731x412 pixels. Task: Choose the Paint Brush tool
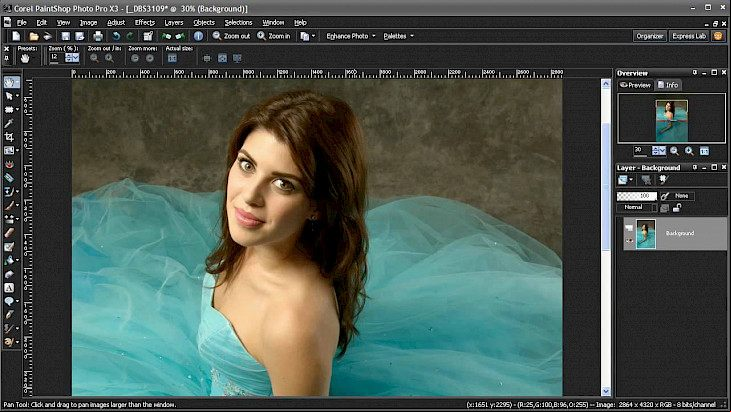9,205
